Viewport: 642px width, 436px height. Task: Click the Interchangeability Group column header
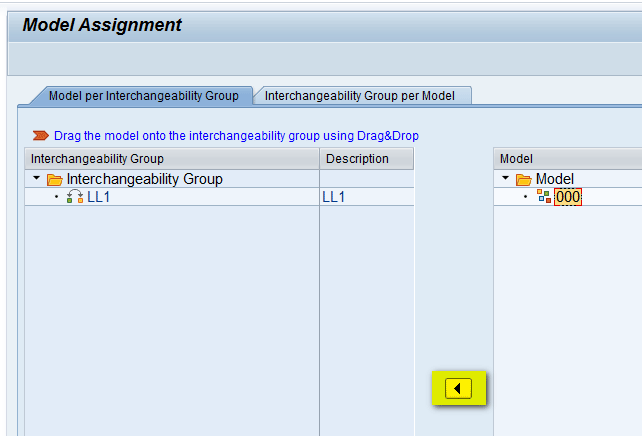(x=97, y=159)
